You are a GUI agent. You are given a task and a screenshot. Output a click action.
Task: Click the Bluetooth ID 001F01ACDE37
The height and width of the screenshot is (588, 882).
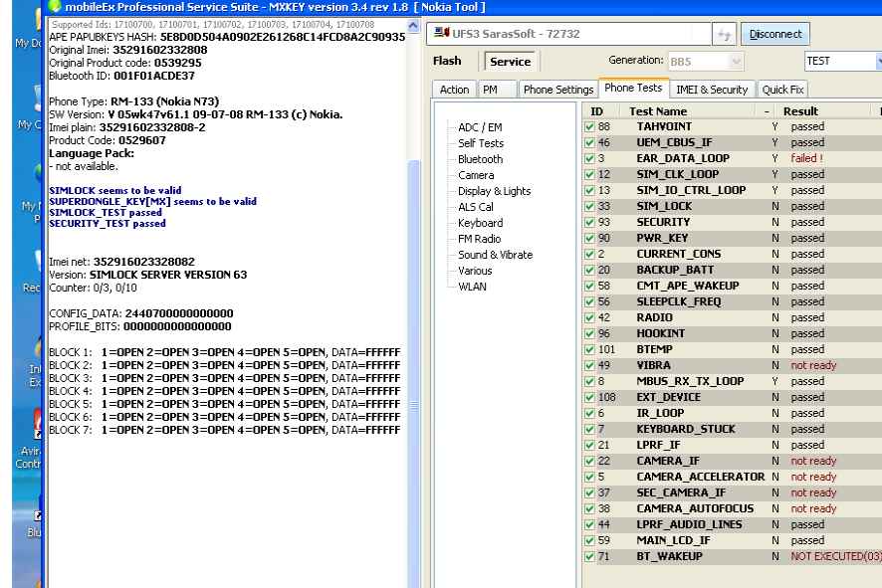154,76
